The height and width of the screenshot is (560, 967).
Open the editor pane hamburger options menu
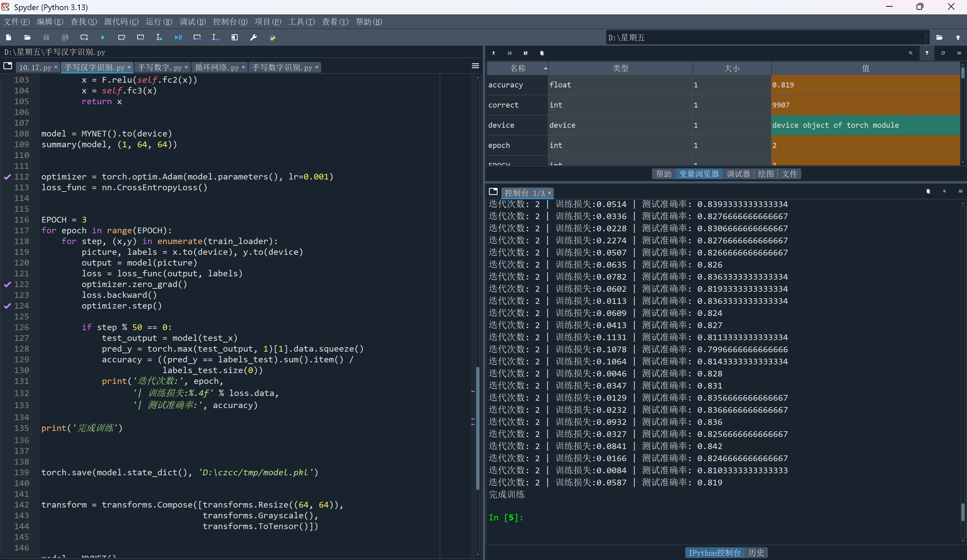[475, 66]
